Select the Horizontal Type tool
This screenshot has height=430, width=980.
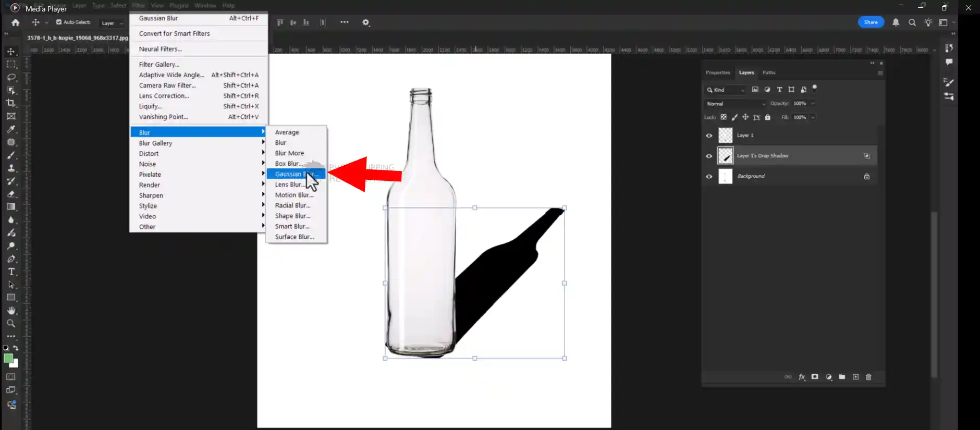click(x=11, y=272)
